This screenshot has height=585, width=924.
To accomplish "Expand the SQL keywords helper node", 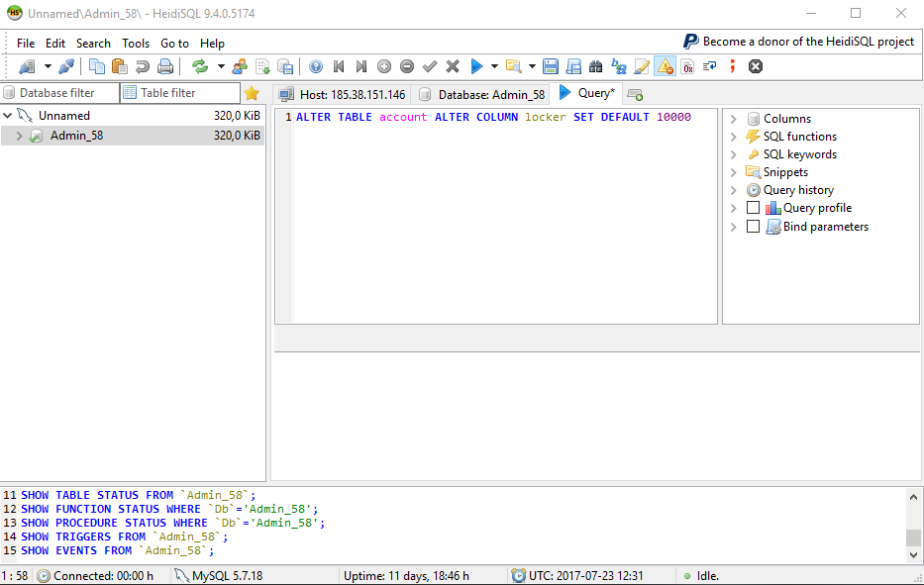I will tap(734, 154).
